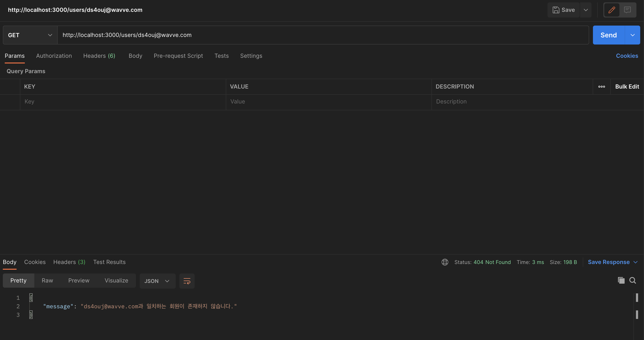Copy response with the copy icon
Screen dimensions: 644x340
click(x=621, y=280)
